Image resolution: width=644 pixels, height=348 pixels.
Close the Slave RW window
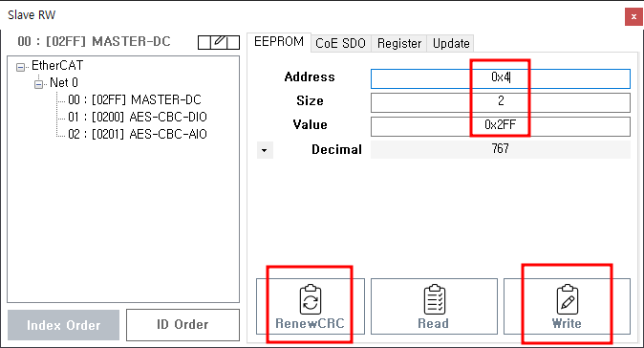633,17
